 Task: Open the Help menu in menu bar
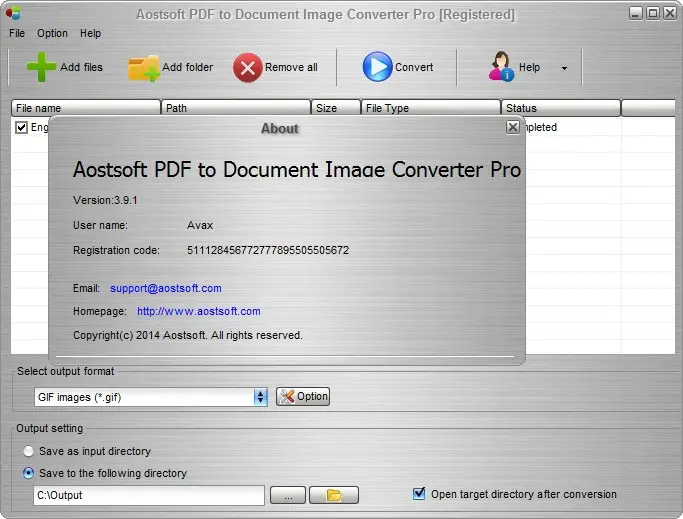click(x=90, y=33)
